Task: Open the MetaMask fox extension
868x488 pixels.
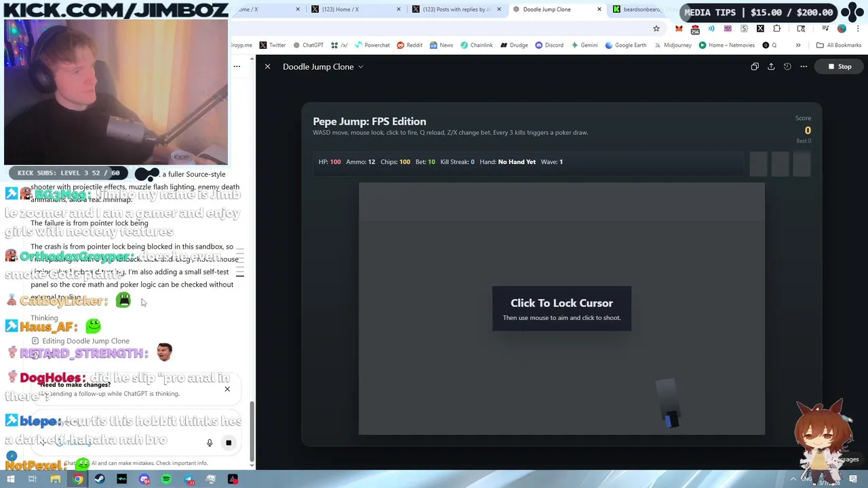Action: (x=679, y=28)
